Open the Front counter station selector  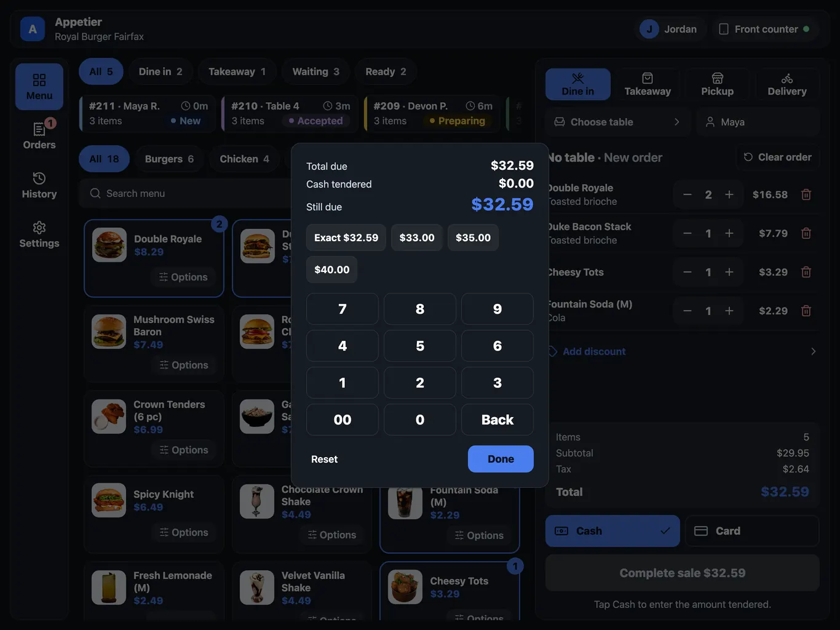point(765,29)
